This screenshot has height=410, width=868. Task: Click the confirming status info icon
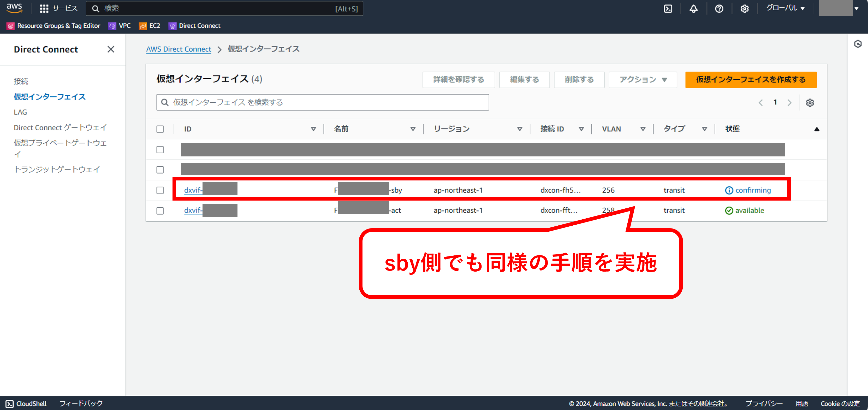(x=729, y=190)
